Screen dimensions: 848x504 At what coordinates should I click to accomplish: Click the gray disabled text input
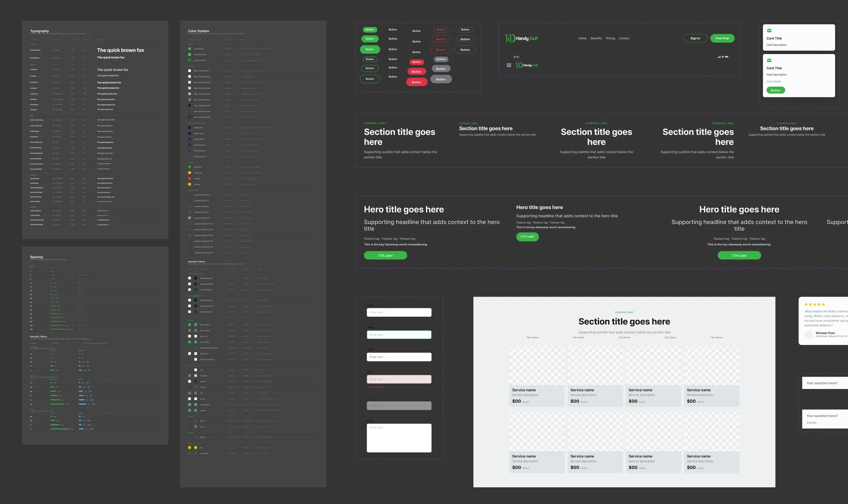click(x=399, y=406)
